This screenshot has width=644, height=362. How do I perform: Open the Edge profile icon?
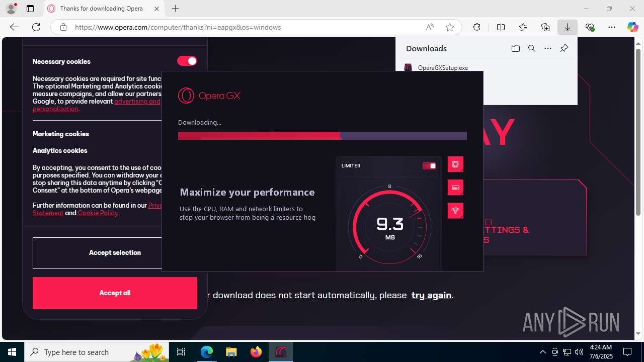coord(11,9)
